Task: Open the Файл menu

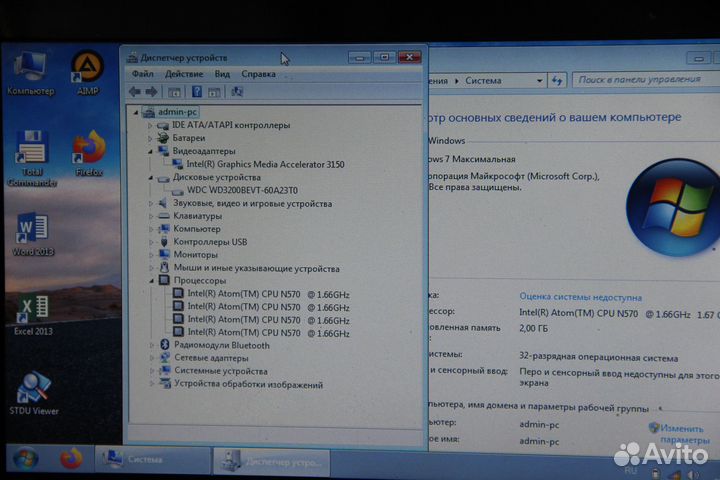Action: coord(142,73)
